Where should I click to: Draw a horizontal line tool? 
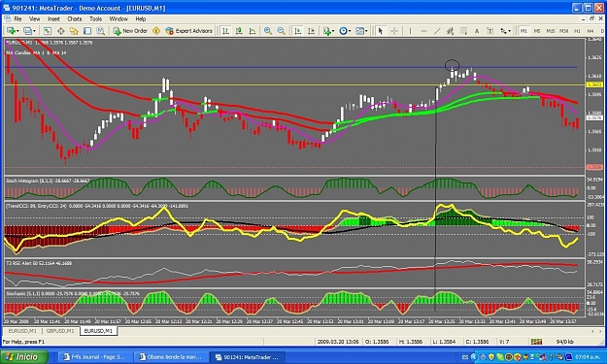coord(423,31)
